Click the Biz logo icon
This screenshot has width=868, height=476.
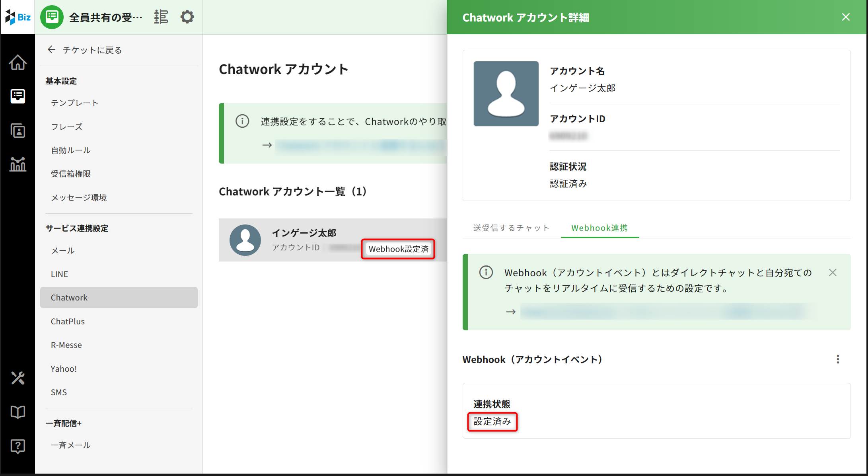coord(18,17)
